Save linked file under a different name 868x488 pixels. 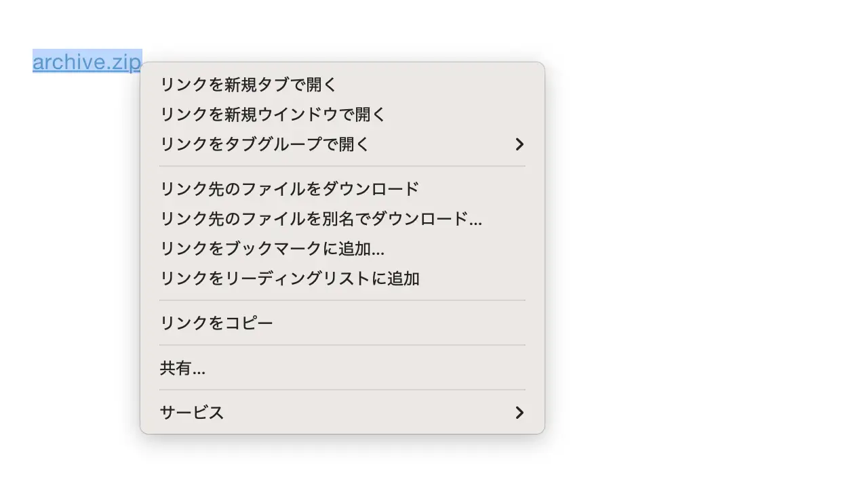click(x=321, y=219)
